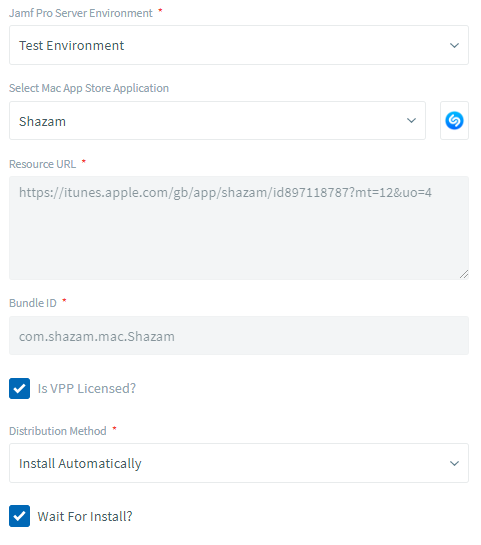Click the chevron arrow beside Shazam selection

pos(411,121)
